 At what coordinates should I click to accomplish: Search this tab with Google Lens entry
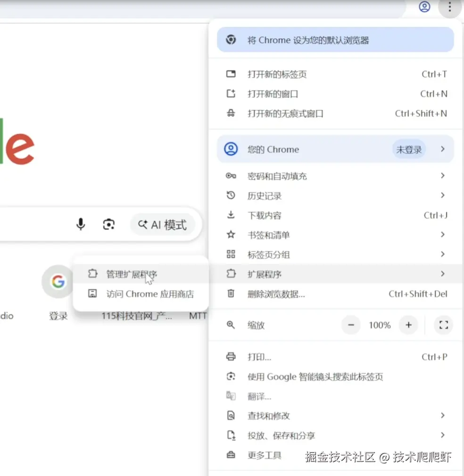335,377
